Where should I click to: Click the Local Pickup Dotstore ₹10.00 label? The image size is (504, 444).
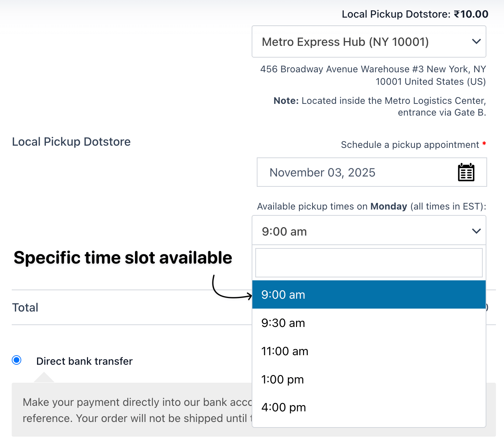414,14
